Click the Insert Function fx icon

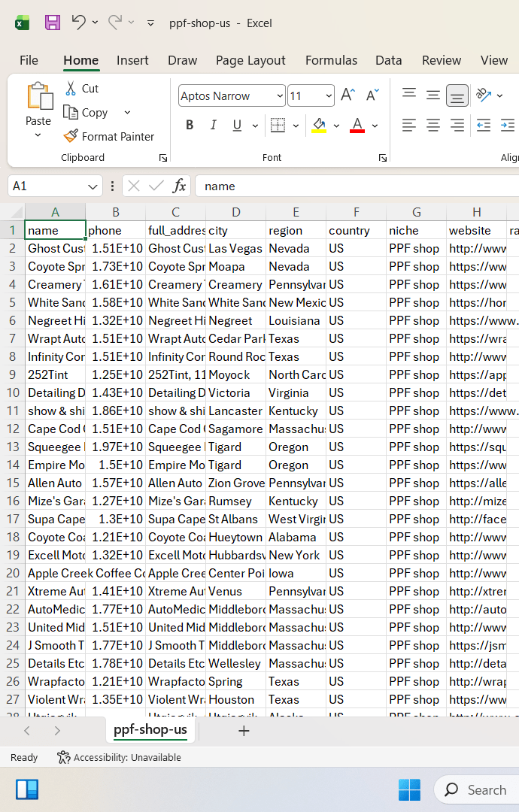179,186
